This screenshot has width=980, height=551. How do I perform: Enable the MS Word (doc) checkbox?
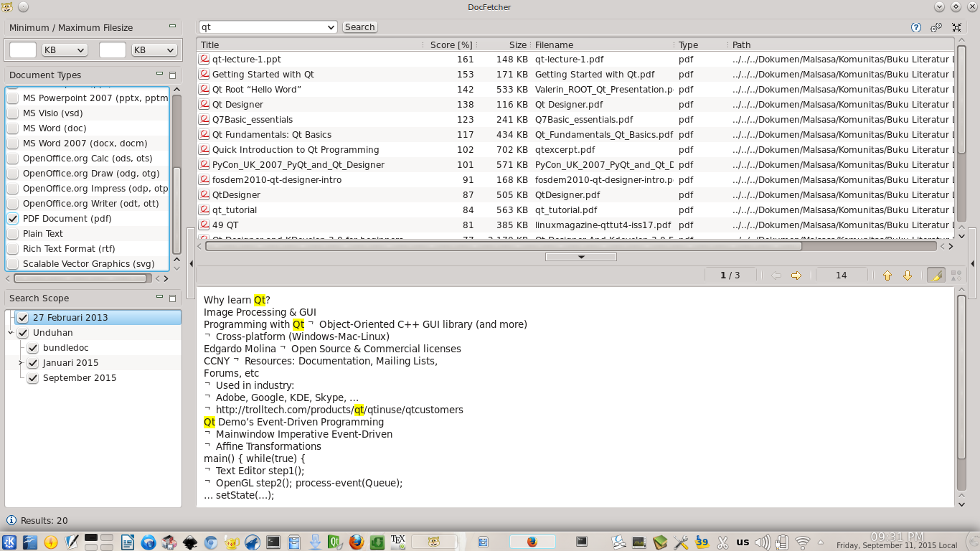[x=12, y=128]
